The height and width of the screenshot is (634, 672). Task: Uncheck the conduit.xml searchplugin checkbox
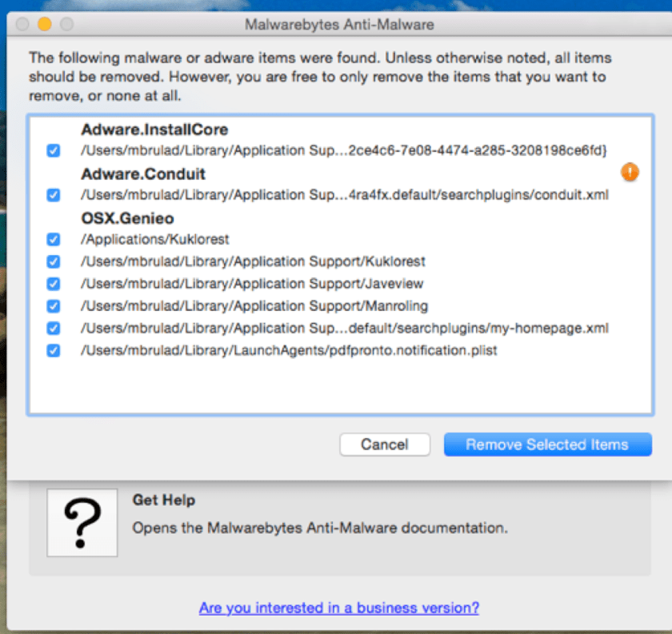click(x=54, y=195)
